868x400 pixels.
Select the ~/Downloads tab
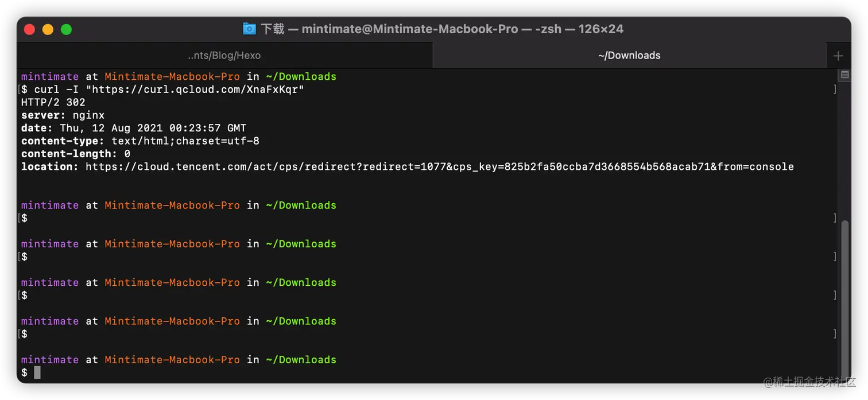coord(629,56)
